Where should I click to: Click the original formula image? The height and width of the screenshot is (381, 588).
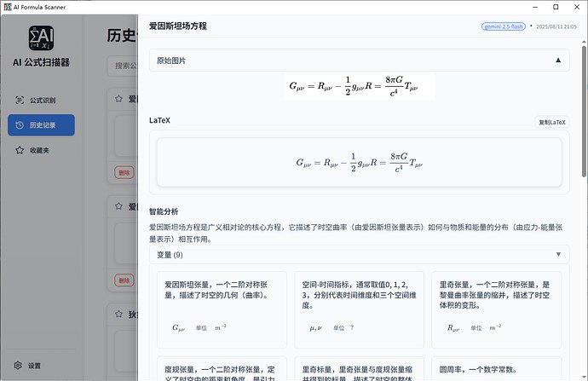click(360, 86)
